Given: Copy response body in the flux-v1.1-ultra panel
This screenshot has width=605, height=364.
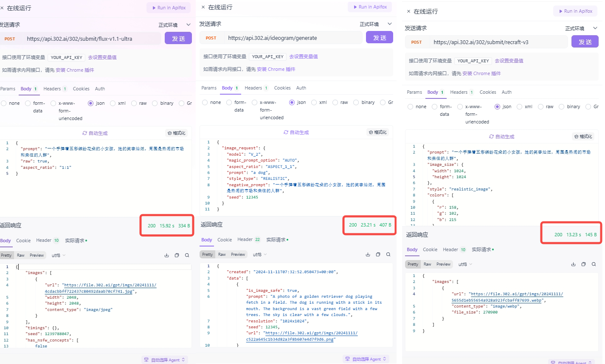Looking at the screenshot, I should pos(177,255).
